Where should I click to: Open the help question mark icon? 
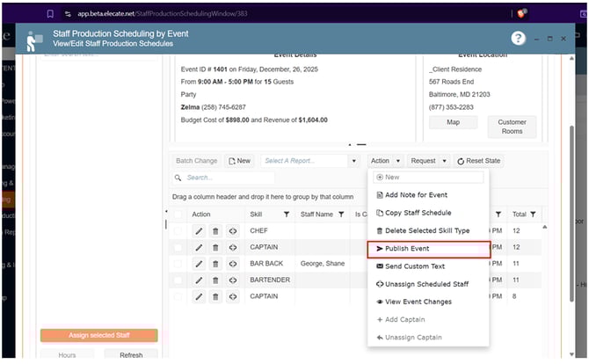(519, 39)
